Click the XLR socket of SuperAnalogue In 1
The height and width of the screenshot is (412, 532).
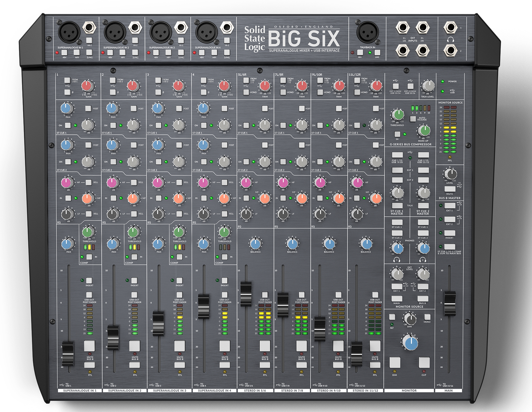click(69, 32)
